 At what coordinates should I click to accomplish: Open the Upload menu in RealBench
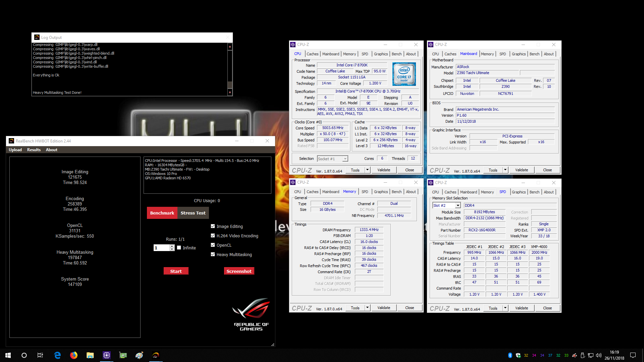[x=15, y=150]
